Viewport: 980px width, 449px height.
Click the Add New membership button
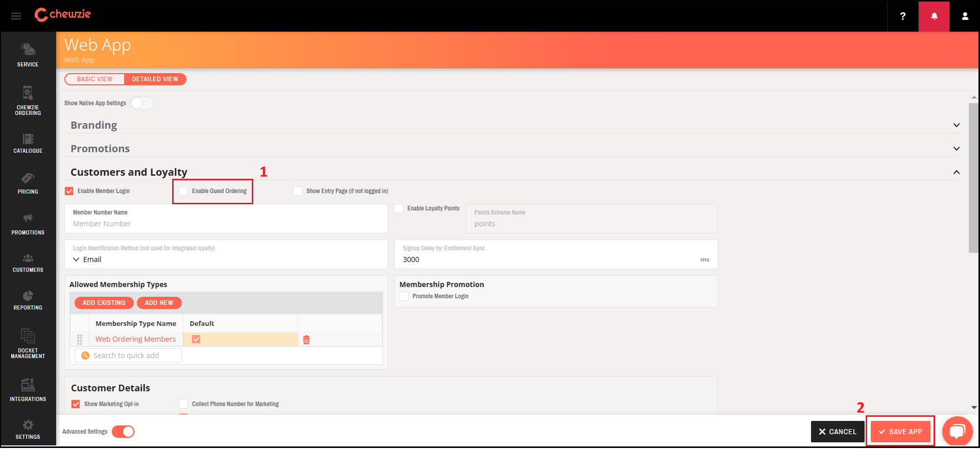click(x=159, y=303)
